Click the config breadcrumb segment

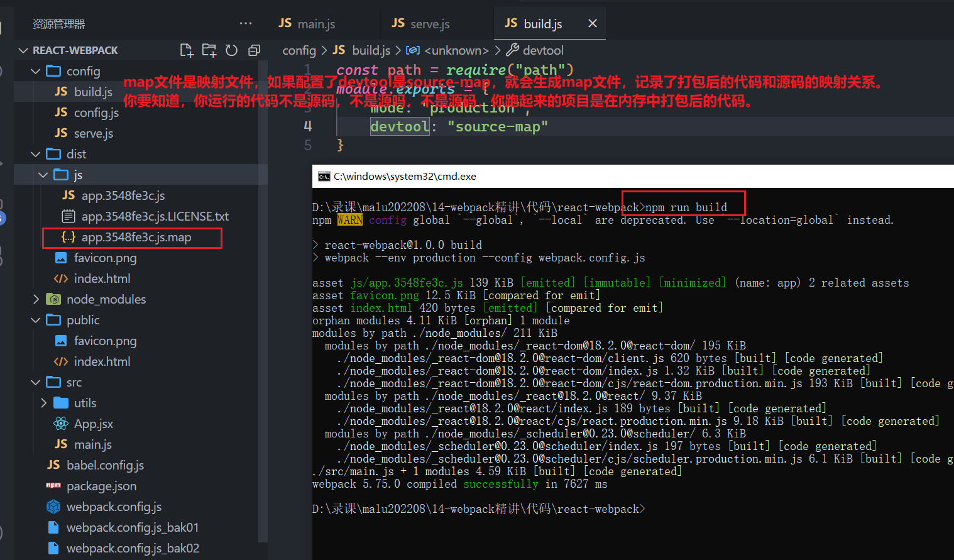pyautogui.click(x=299, y=50)
